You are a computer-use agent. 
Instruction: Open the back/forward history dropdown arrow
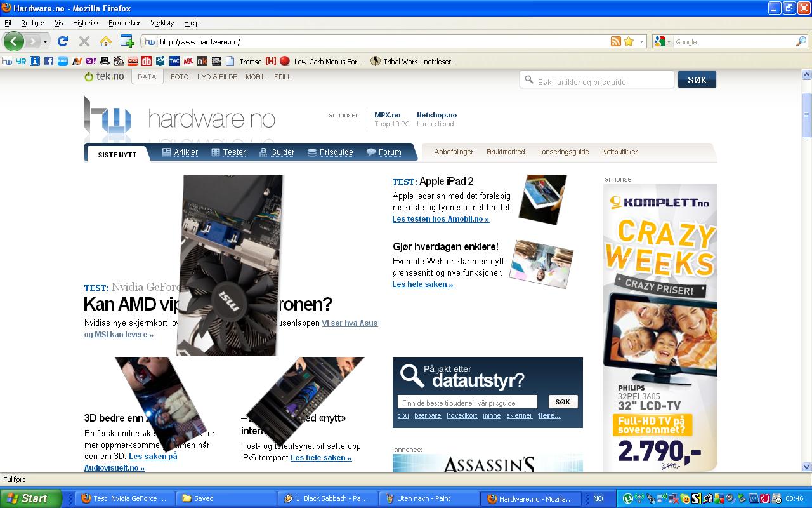tap(45, 42)
